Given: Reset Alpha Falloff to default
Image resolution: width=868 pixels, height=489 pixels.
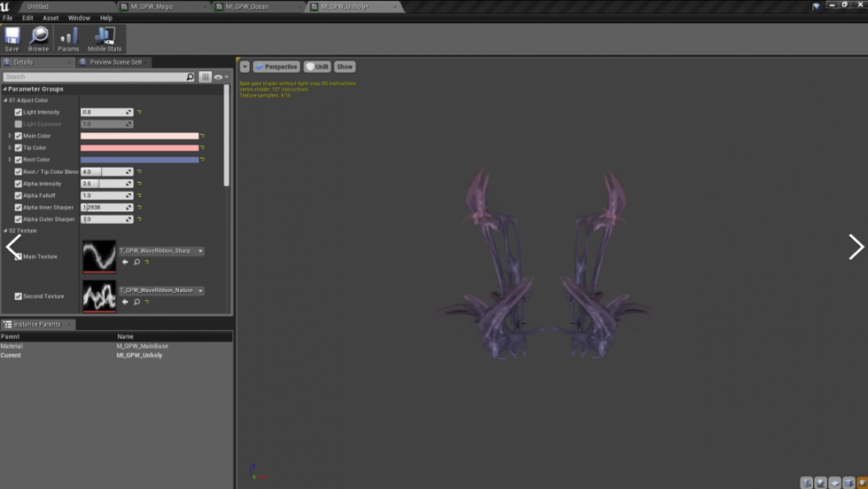Looking at the screenshot, I should pos(139,195).
